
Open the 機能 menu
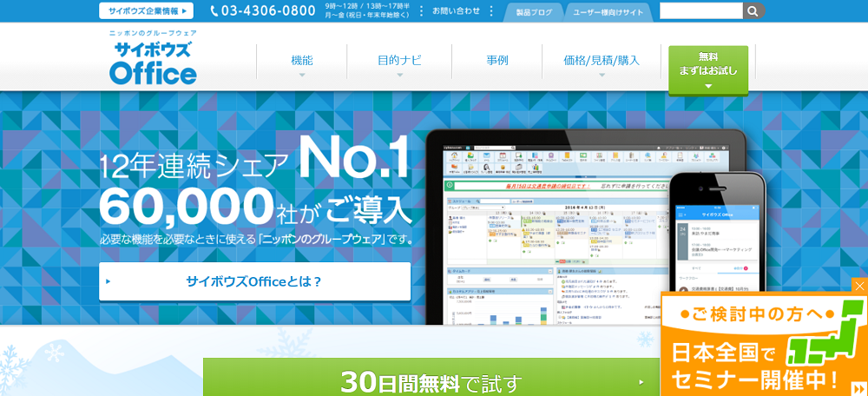tap(302, 62)
